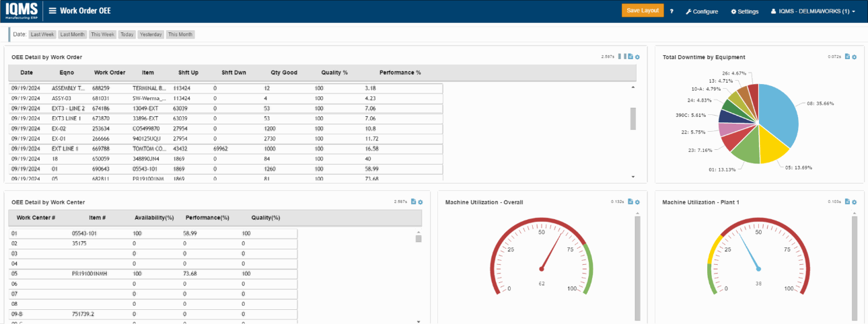Image resolution: width=868 pixels, height=324 pixels.
Task: Open gear settings for Machine Utilization - Plant 1
Action: [854, 202]
